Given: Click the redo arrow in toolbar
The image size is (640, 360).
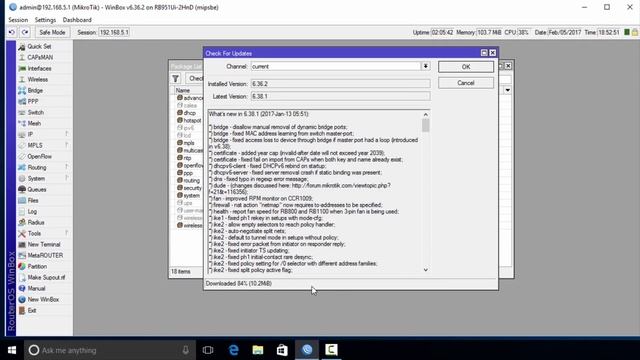Looking at the screenshot, I should [25, 32].
